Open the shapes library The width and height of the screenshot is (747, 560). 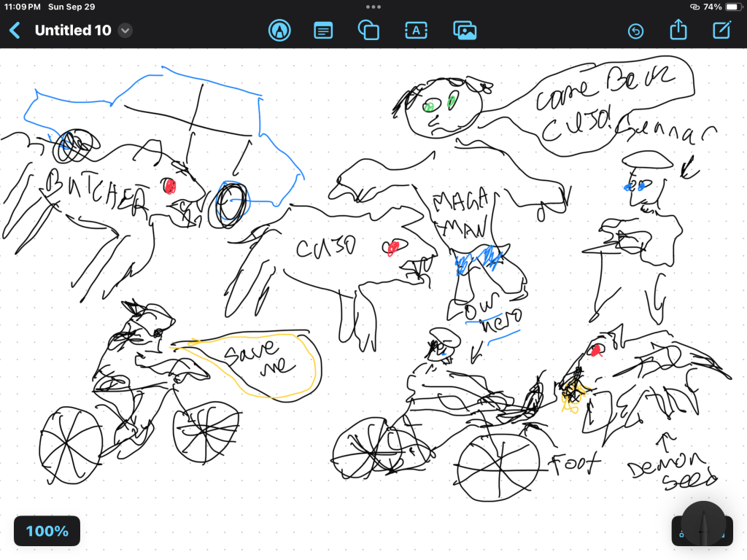pyautogui.click(x=368, y=31)
